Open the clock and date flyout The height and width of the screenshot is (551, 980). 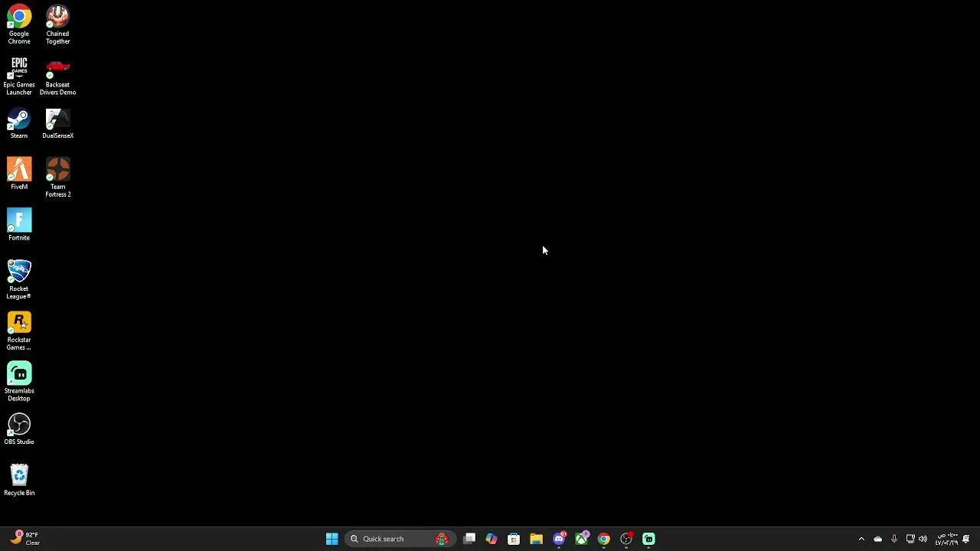pos(947,539)
